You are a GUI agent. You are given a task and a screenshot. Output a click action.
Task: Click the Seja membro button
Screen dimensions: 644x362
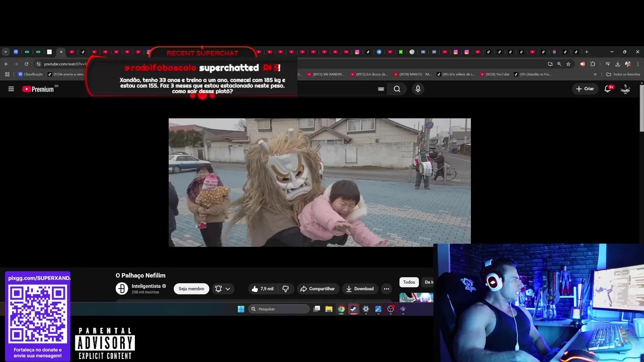click(x=191, y=289)
